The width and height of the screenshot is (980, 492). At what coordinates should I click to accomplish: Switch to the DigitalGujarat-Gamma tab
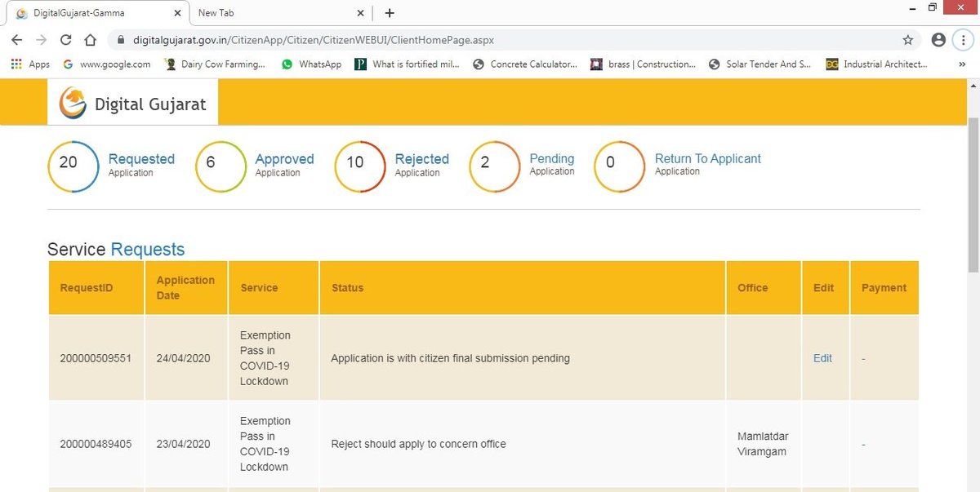pos(96,13)
